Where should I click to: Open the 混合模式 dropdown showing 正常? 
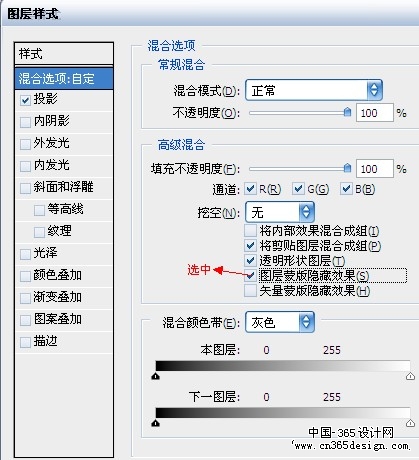[314, 90]
